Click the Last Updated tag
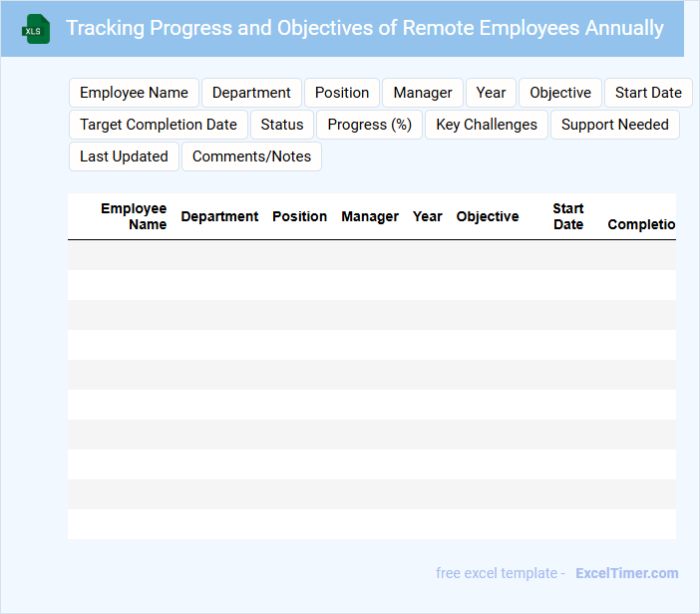The width and height of the screenshot is (700, 614). tap(125, 156)
